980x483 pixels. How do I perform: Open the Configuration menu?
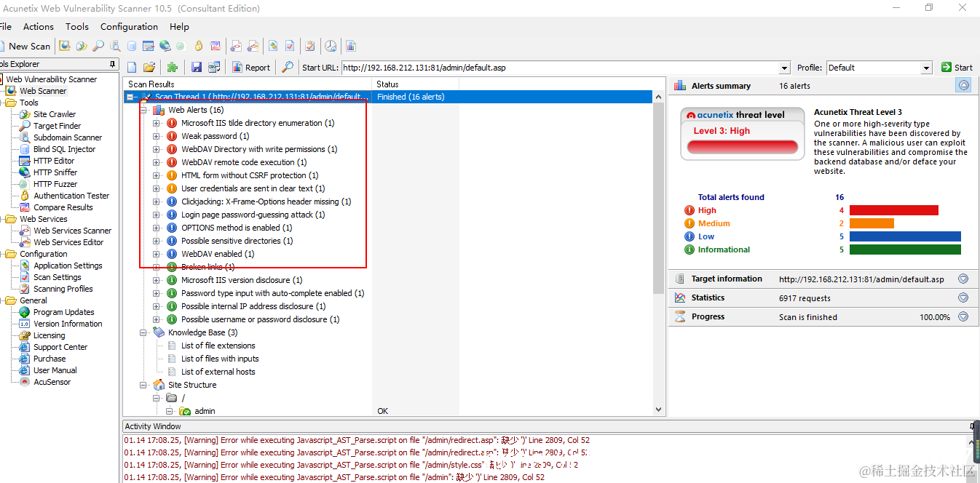pyautogui.click(x=129, y=26)
